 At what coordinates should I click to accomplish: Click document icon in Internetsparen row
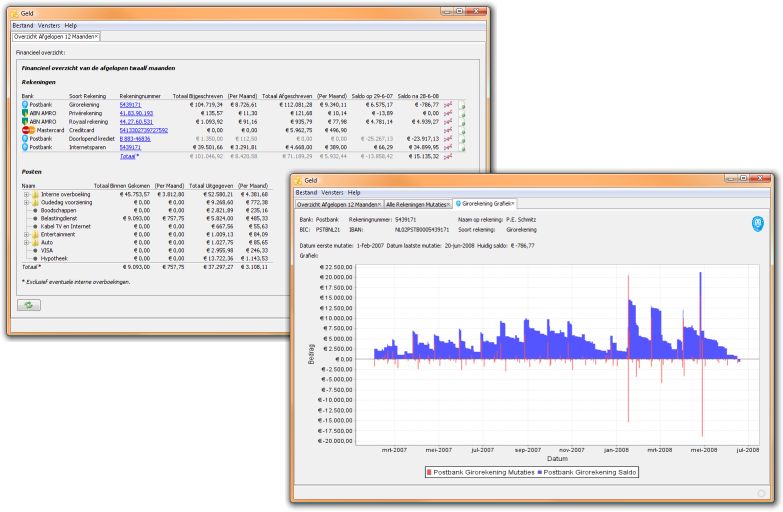(x=462, y=148)
